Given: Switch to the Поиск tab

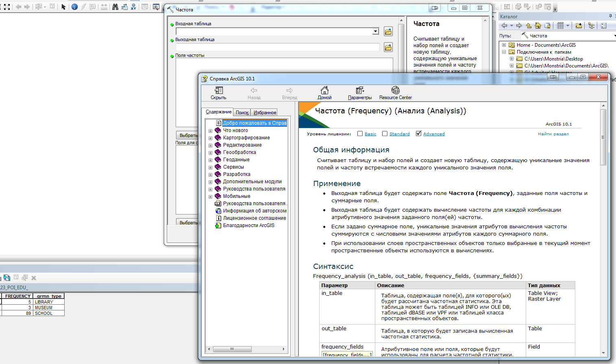Looking at the screenshot, I should (242, 113).
